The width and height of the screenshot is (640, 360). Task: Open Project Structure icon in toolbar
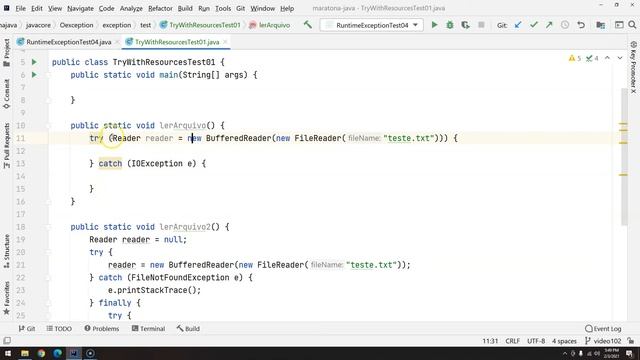tap(600, 25)
